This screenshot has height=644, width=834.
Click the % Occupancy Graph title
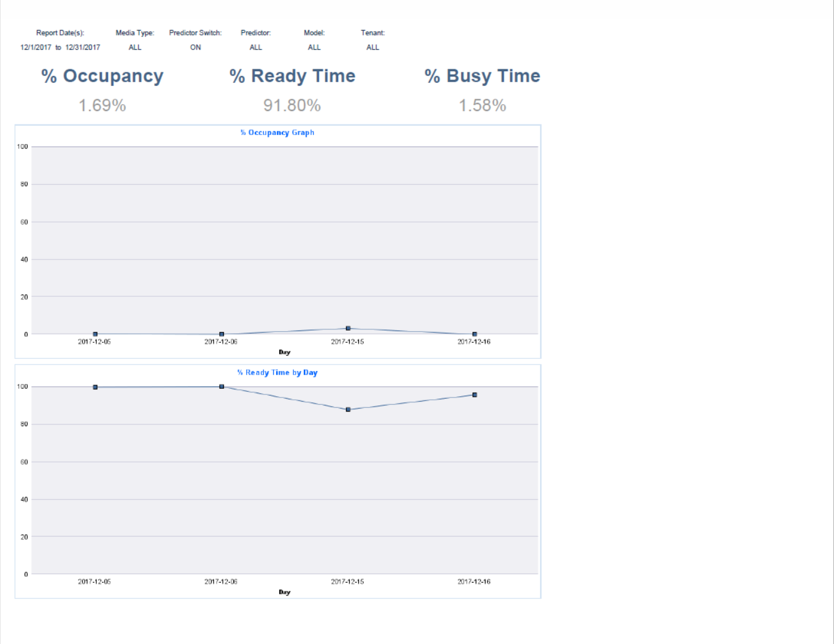pos(277,132)
